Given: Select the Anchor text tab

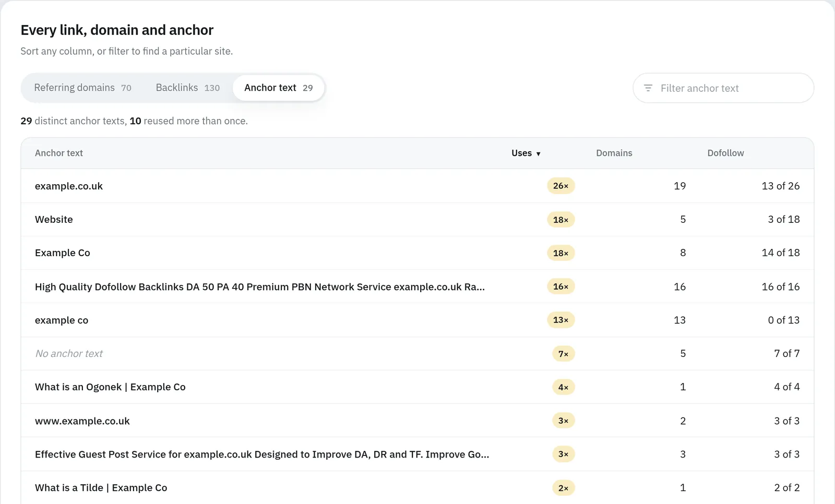Looking at the screenshot, I should click(279, 88).
